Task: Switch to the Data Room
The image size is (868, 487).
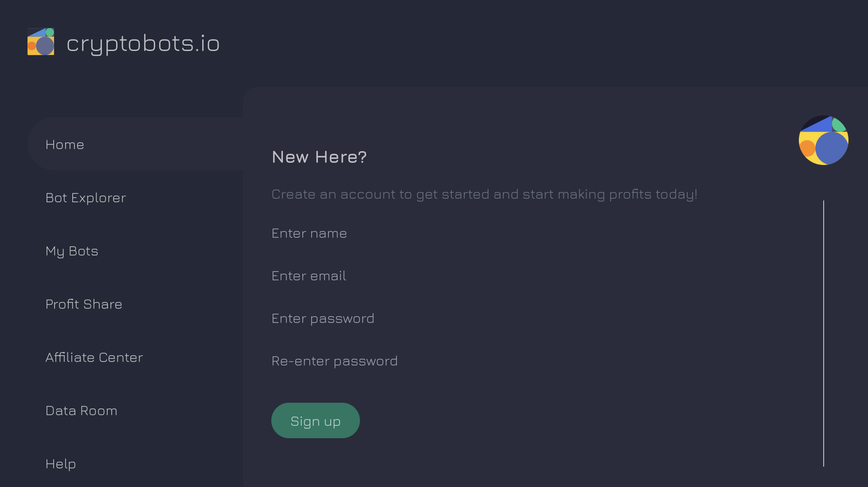Action: coord(82,411)
